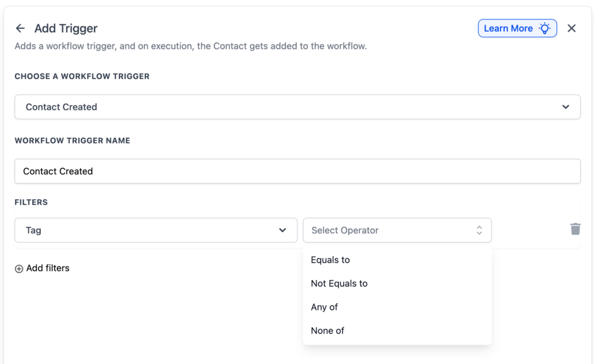Choose the "Equals to" operator option

pyautogui.click(x=330, y=260)
